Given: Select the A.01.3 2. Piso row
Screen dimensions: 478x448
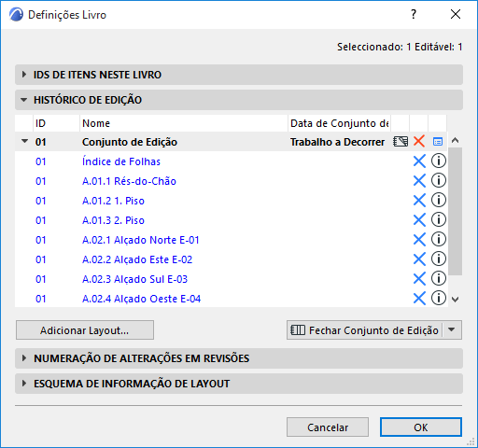Looking at the screenshot, I should point(231,220).
